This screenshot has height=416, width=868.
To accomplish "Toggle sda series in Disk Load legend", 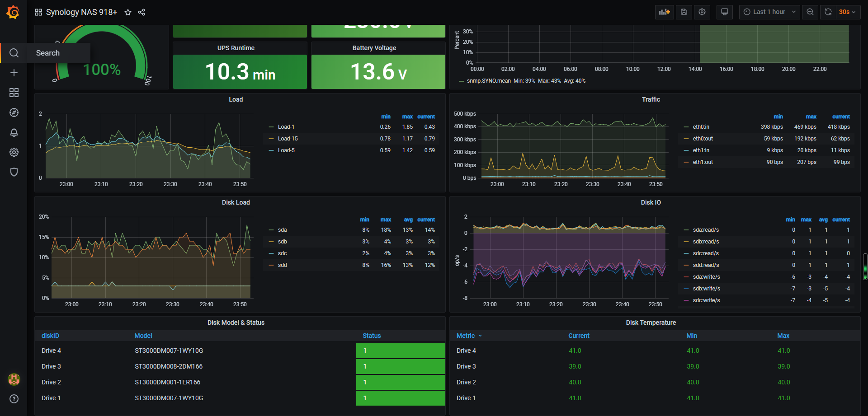I will pyautogui.click(x=283, y=230).
